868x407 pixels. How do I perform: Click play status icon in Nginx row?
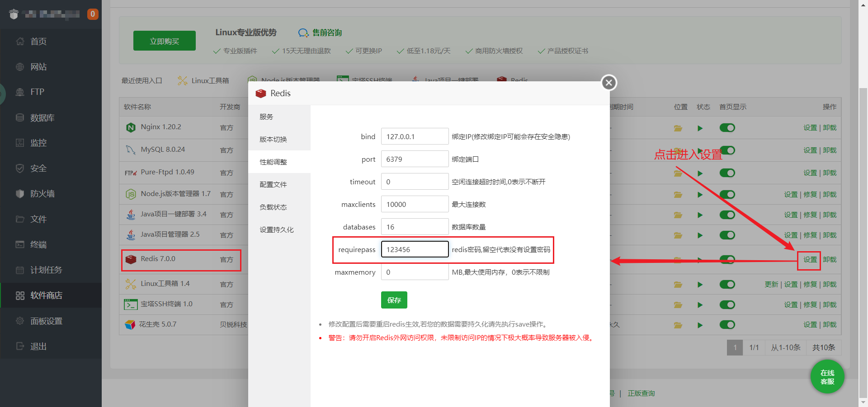click(700, 128)
